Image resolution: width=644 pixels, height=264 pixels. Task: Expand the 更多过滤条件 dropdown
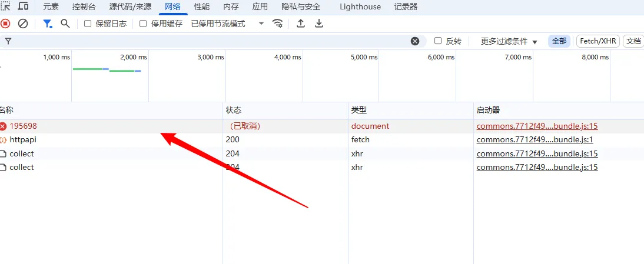509,41
